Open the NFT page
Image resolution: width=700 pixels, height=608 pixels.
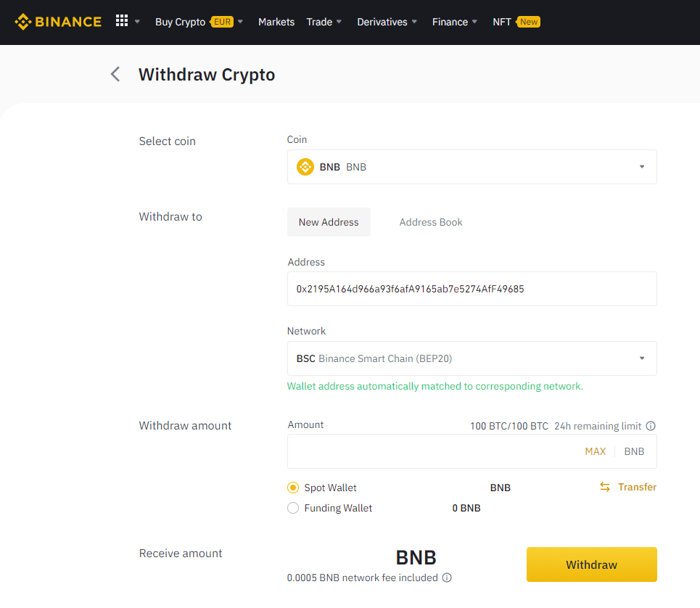coord(502,22)
